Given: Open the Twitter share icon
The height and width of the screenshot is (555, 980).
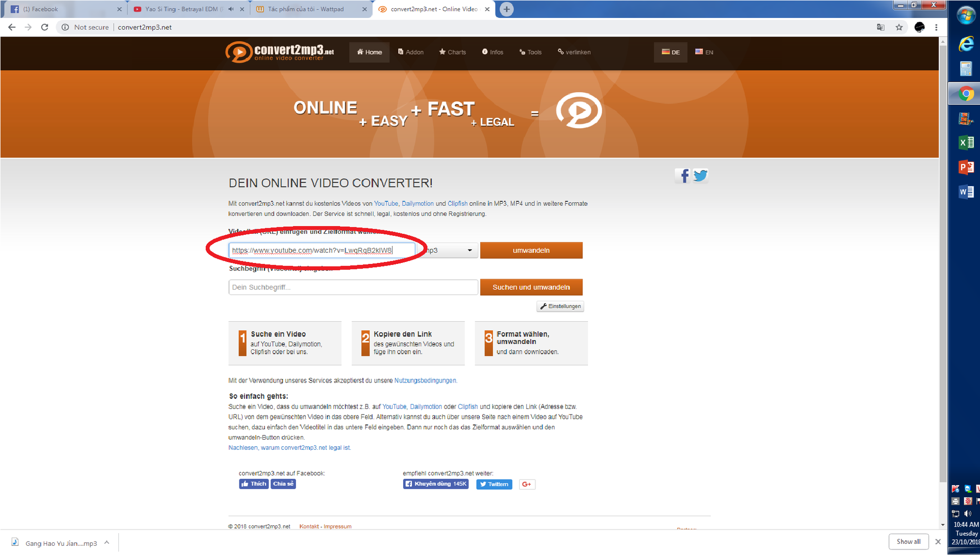Looking at the screenshot, I should point(701,176).
